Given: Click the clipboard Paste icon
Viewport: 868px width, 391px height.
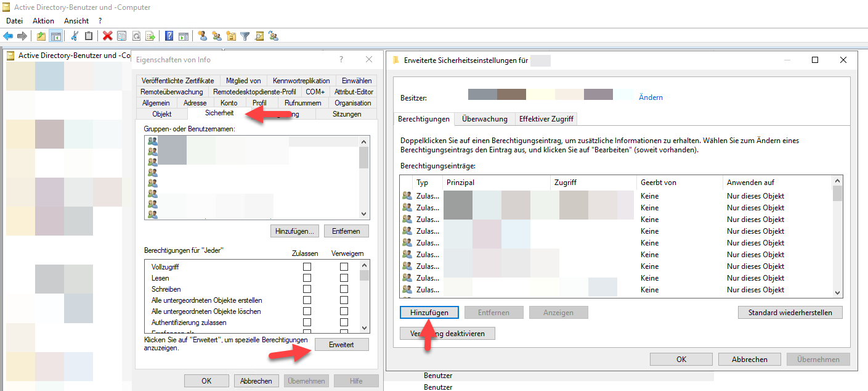Looking at the screenshot, I should 89,36.
